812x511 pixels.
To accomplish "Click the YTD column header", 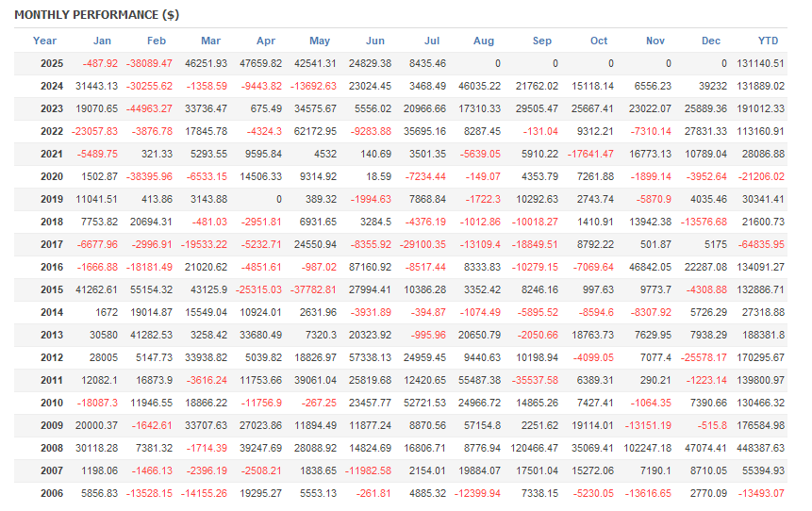I will 769,41.
